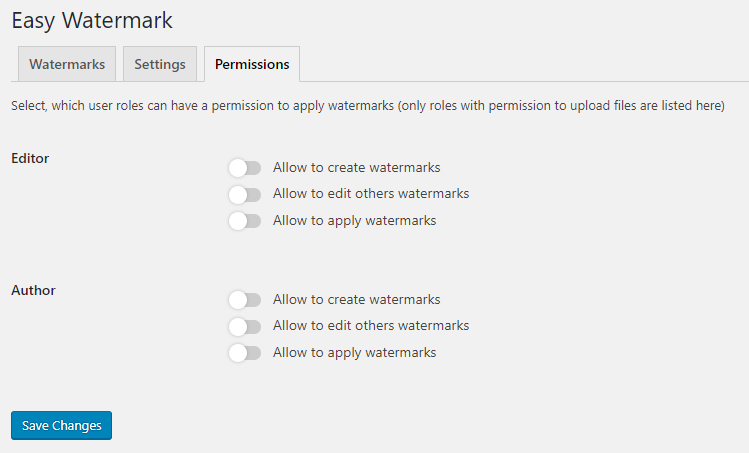This screenshot has width=749, height=453.
Task: Click the Editor role heading
Action: [x=30, y=158]
